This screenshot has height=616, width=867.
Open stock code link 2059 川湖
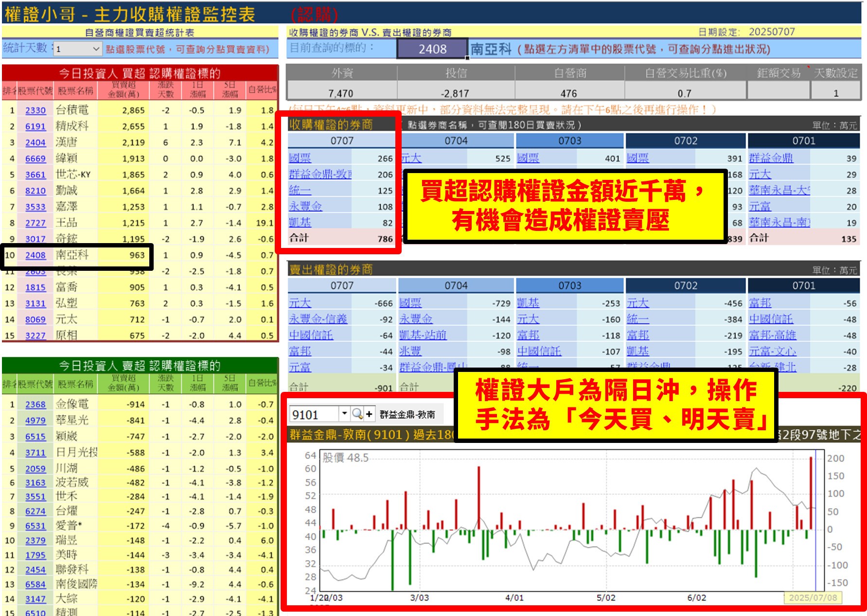pos(35,469)
